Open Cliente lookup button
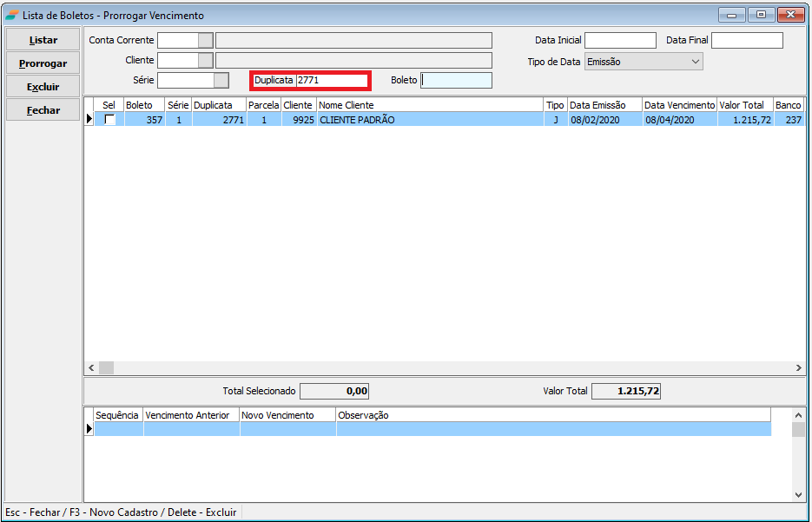The height and width of the screenshot is (522, 812). (205, 60)
